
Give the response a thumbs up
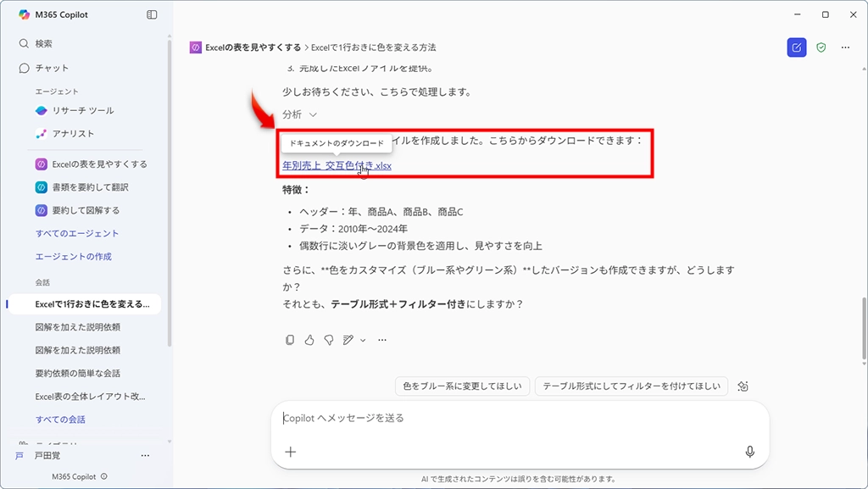pyautogui.click(x=309, y=340)
